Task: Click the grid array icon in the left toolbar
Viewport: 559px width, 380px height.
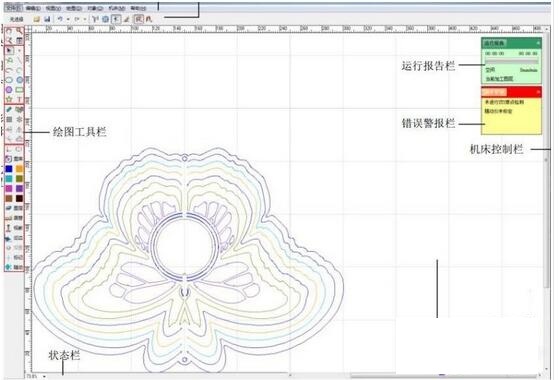Action: click(x=9, y=119)
